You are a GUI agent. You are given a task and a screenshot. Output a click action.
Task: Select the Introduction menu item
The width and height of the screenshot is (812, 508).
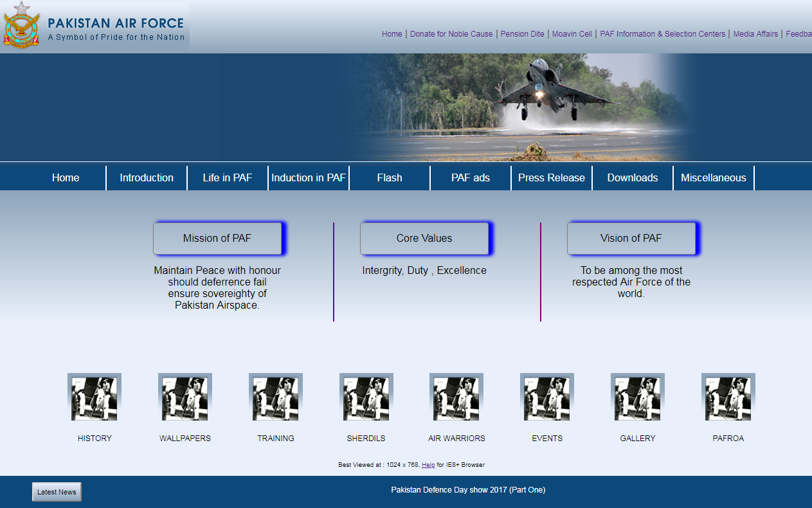pyautogui.click(x=147, y=178)
